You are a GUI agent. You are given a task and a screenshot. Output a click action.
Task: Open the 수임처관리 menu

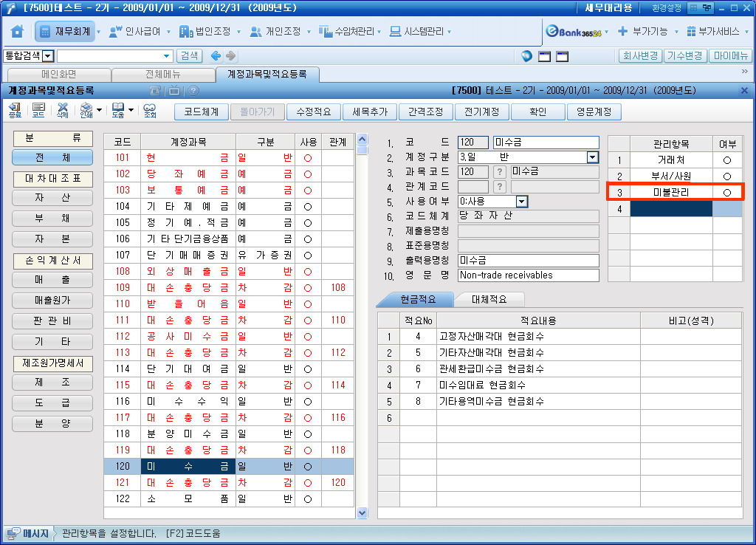pyautogui.click(x=347, y=31)
